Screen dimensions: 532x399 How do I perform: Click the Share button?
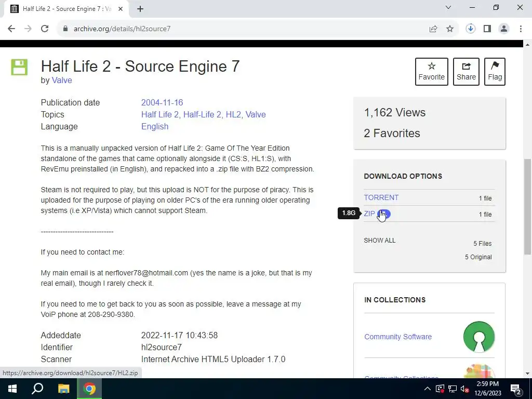[x=466, y=72]
